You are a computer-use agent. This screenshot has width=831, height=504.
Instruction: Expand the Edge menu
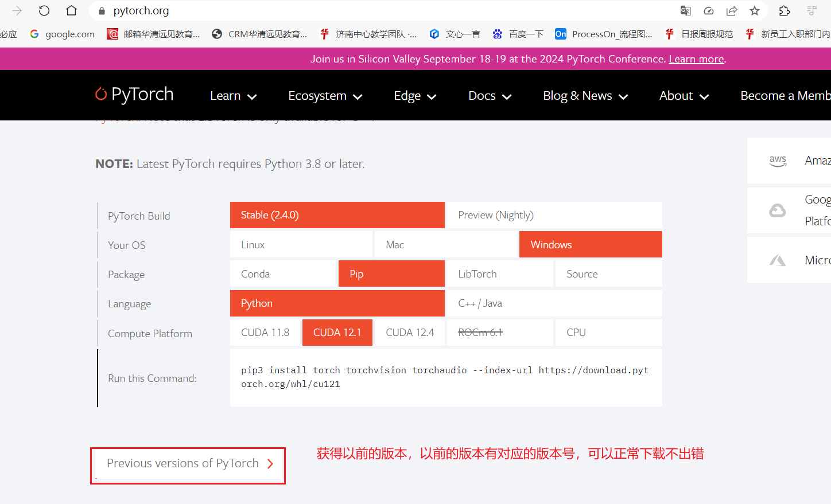(x=415, y=96)
